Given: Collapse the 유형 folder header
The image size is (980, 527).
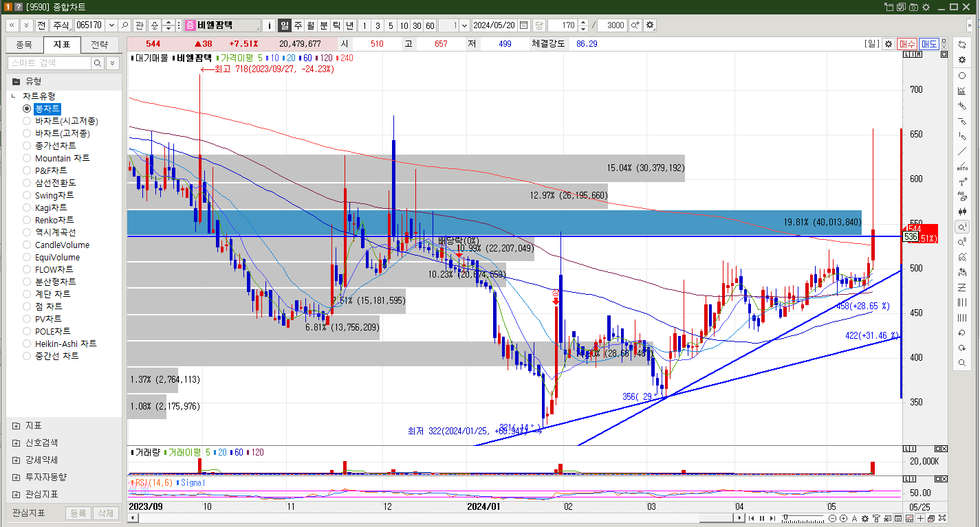Looking at the screenshot, I should click(63, 81).
